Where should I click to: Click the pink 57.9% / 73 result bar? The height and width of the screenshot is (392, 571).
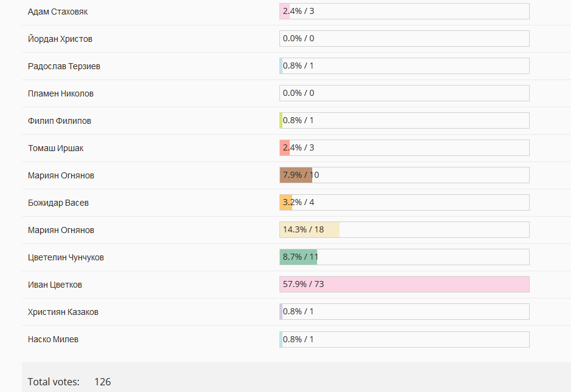pyautogui.click(x=404, y=285)
